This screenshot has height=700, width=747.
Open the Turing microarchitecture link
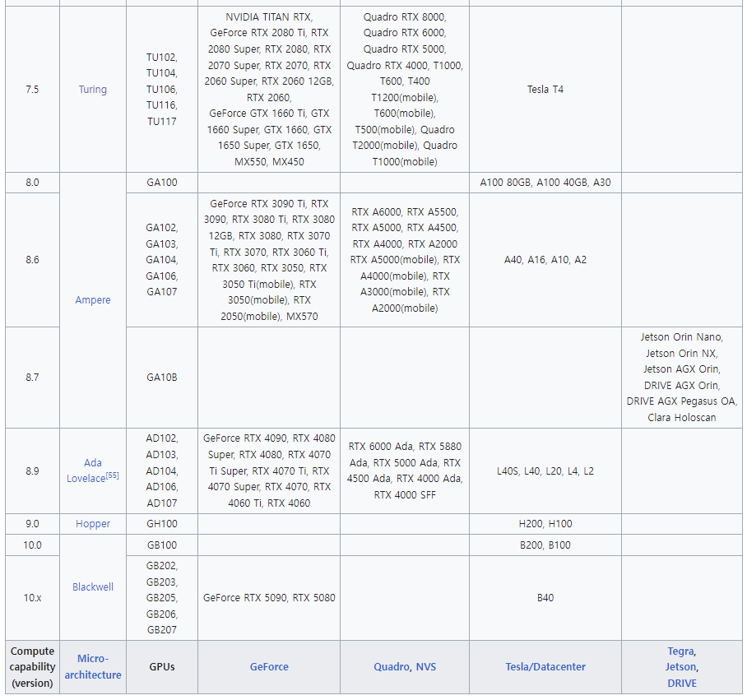[92, 90]
